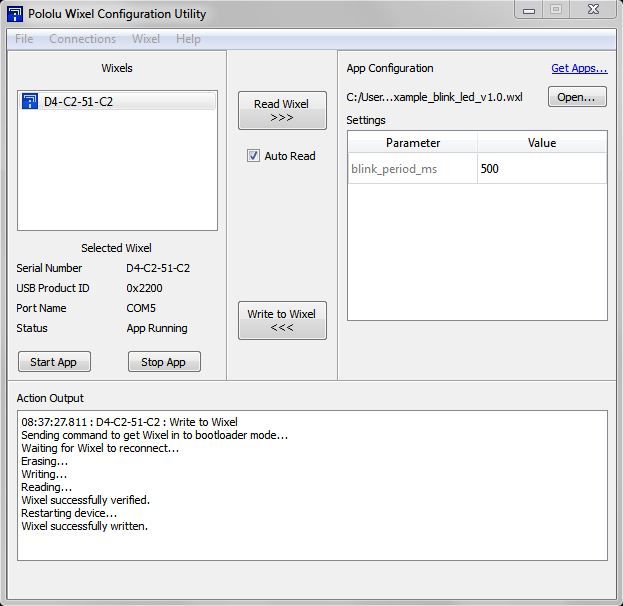Click the blink_period_ms parameter cell
This screenshot has height=606, width=623.
pyautogui.click(x=412, y=168)
